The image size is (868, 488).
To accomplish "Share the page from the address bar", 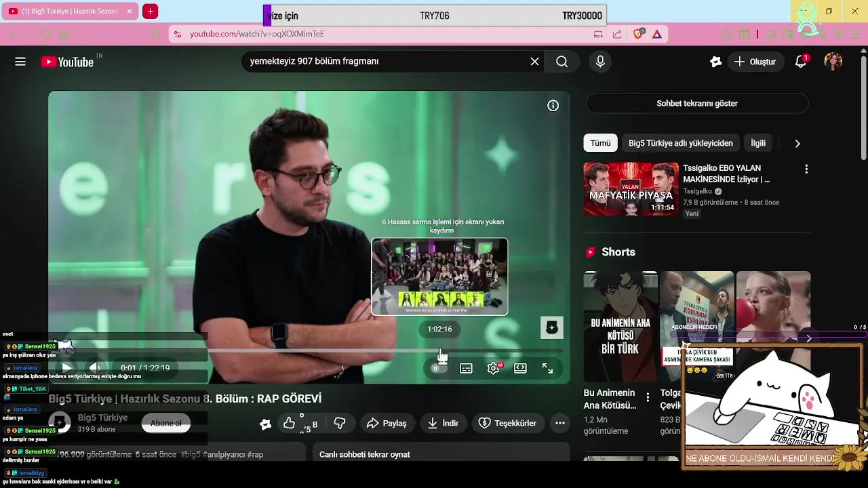I will pos(617,34).
